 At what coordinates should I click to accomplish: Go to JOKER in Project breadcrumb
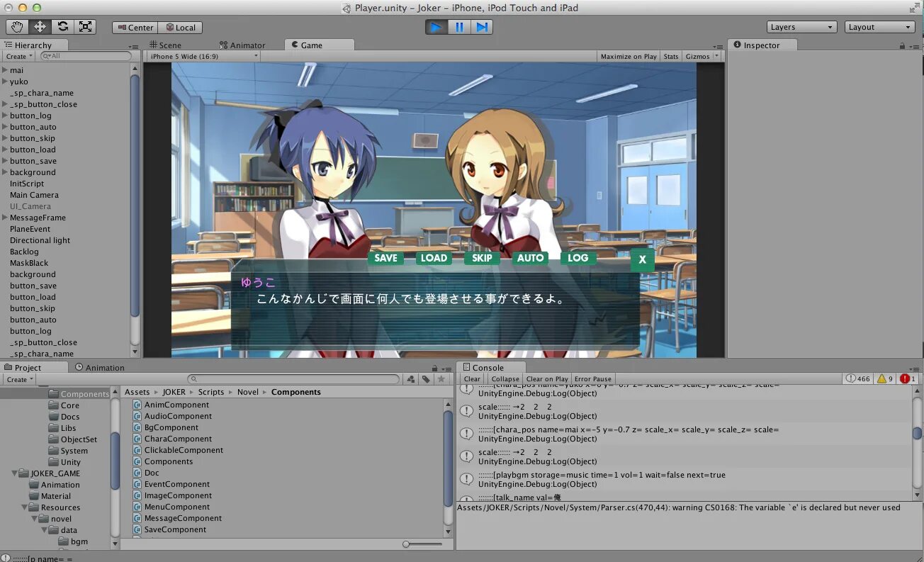coord(174,392)
